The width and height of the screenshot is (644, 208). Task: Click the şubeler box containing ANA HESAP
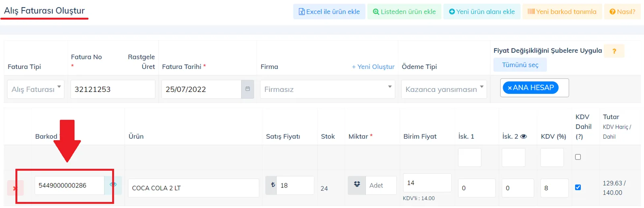pyautogui.click(x=535, y=88)
